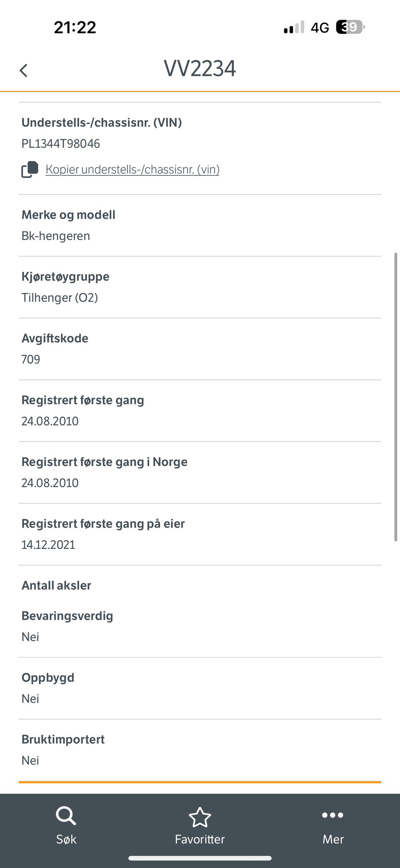Switch to the Favoritter tab label
This screenshot has height=868, width=400.
[x=200, y=839]
